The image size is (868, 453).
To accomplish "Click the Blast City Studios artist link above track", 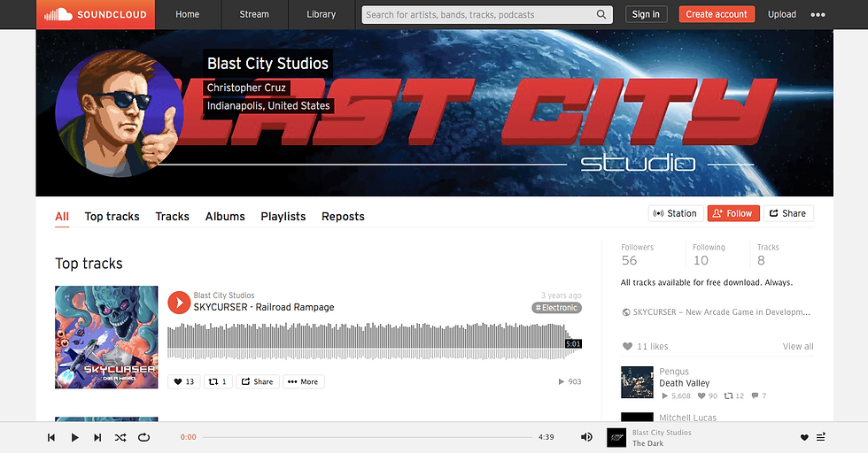I will [x=223, y=296].
